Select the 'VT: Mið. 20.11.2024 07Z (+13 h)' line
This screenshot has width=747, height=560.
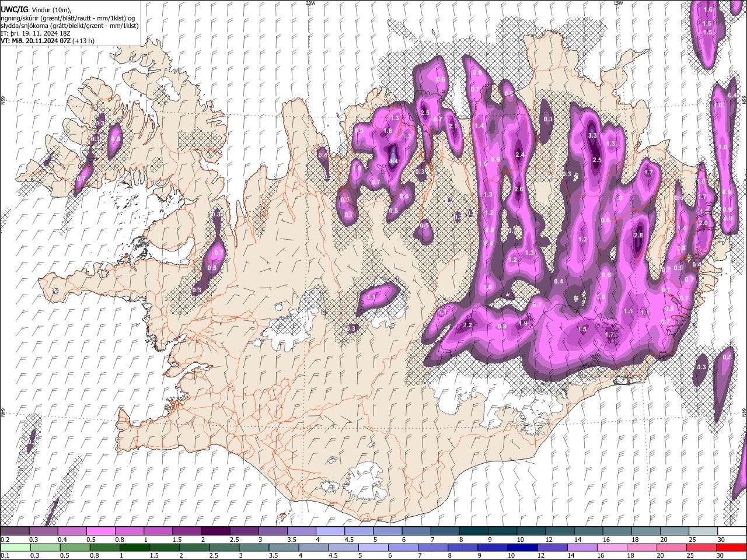tap(48, 41)
